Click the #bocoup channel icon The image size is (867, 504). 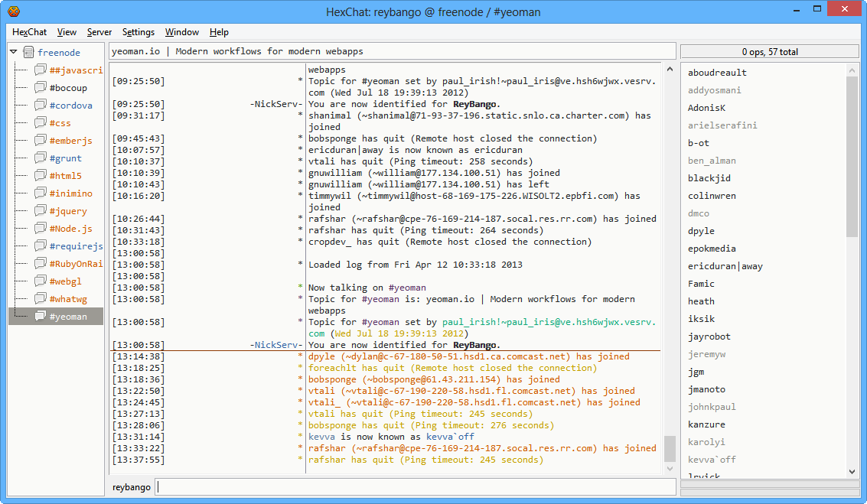pyautogui.click(x=40, y=87)
